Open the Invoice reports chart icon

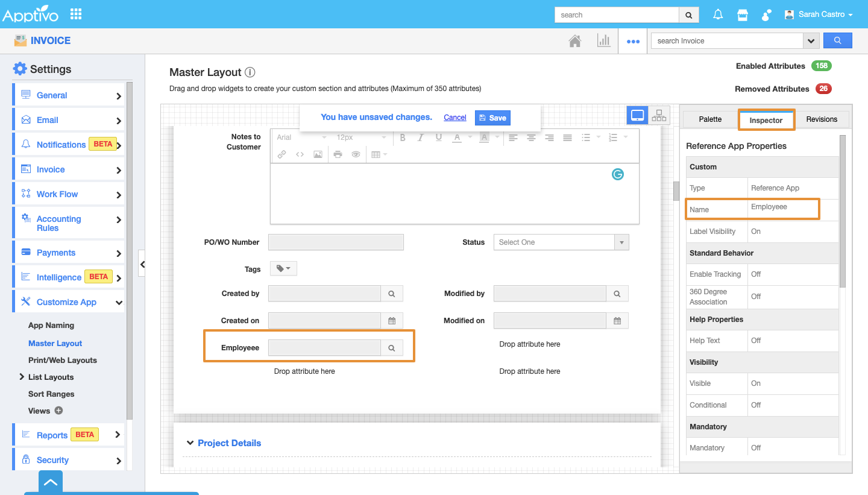603,41
